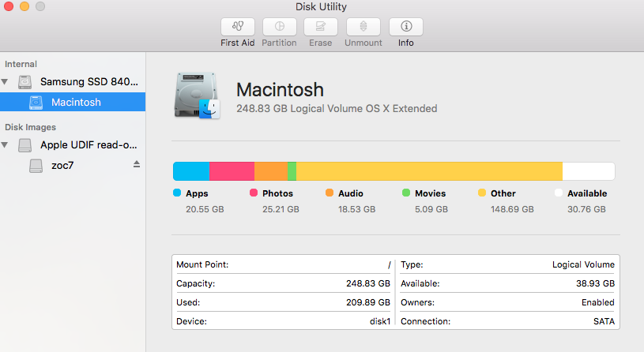Click the Mount Point row label
Viewport: 644px width, 352px height.
202,264
